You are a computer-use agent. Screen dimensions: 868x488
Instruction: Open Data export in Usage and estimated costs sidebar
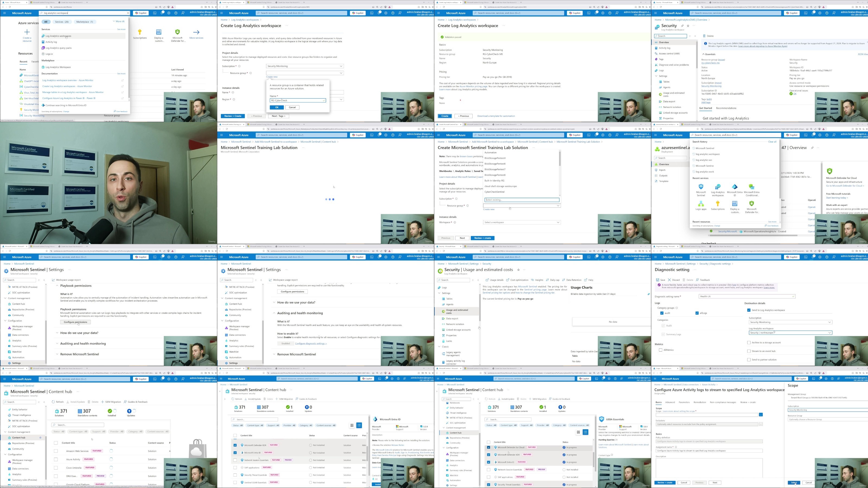452,319
